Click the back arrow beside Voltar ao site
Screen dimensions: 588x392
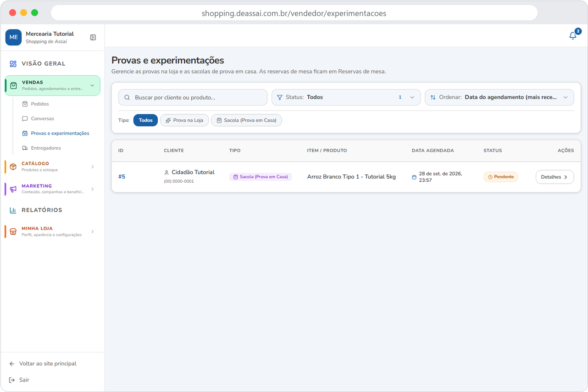coord(12,364)
